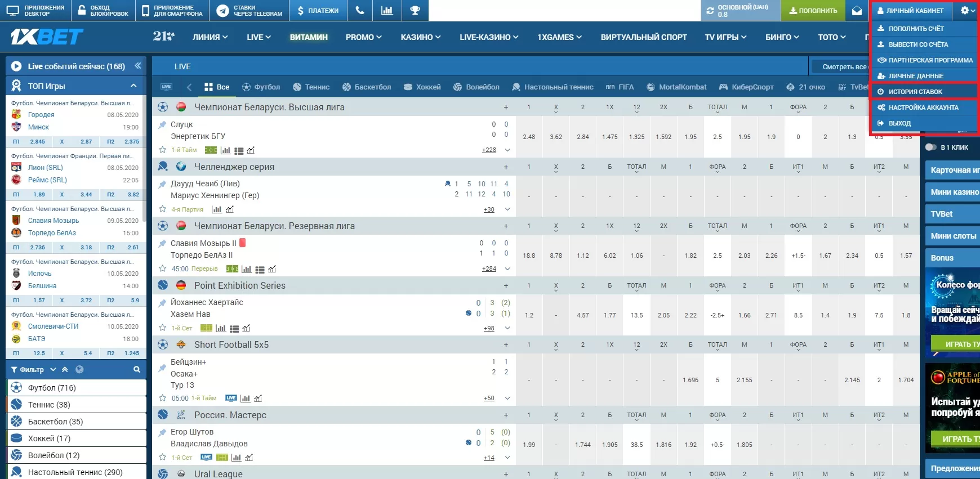The image size is (980, 479).
Task: Toggle the 'В 1 клик' switch
Action: pyautogui.click(x=931, y=147)
